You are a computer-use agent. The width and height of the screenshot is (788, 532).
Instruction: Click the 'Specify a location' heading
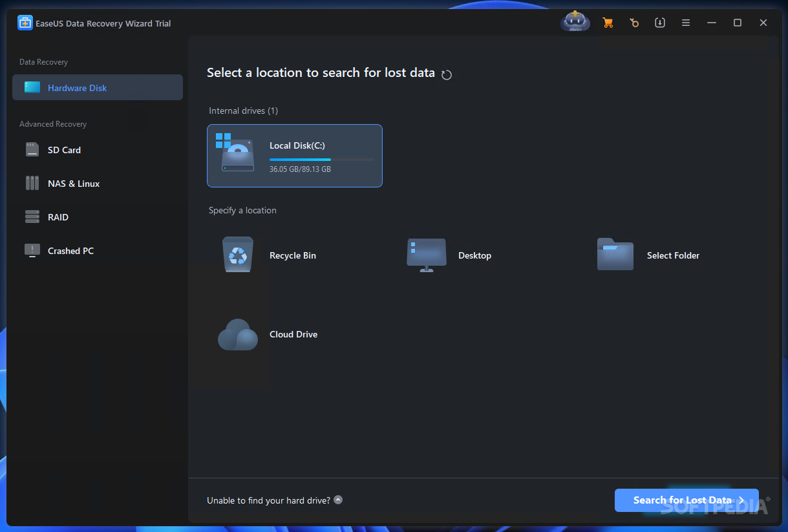(242, 211)
